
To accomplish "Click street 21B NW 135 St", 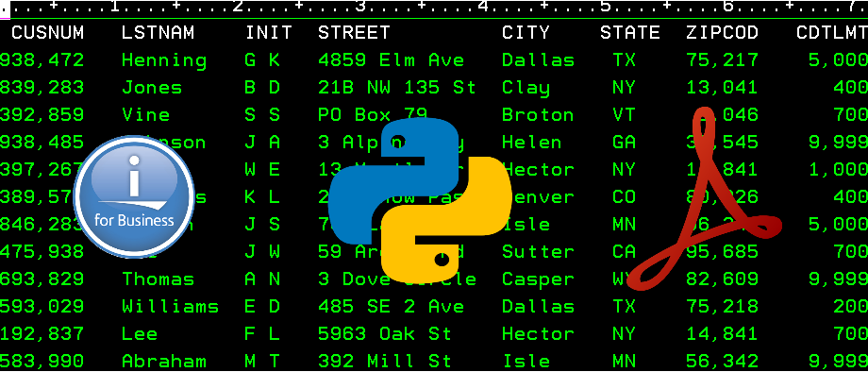I will [x=397, y=88].
